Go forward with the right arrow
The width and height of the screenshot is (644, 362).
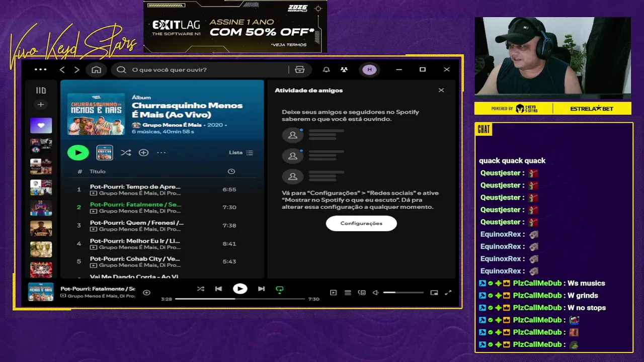(x=77, y=69)
